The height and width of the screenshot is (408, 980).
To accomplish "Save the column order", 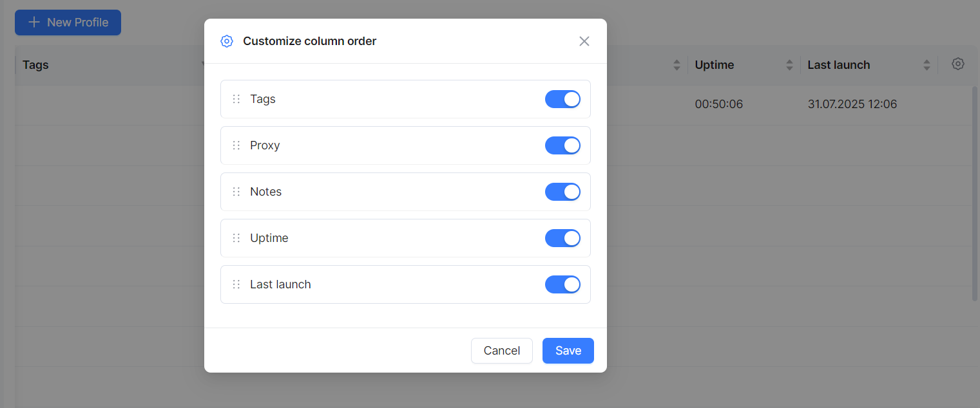I will [568, 351].
